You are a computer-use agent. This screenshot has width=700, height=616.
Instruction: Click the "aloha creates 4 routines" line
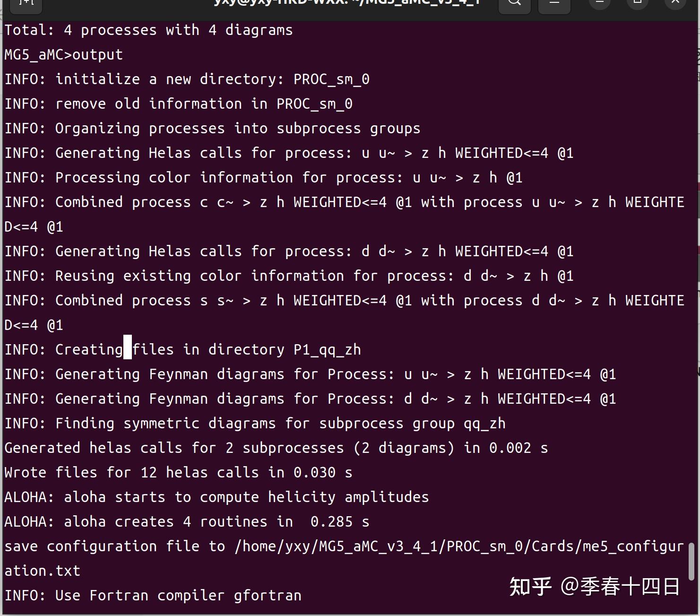[187, 522]
